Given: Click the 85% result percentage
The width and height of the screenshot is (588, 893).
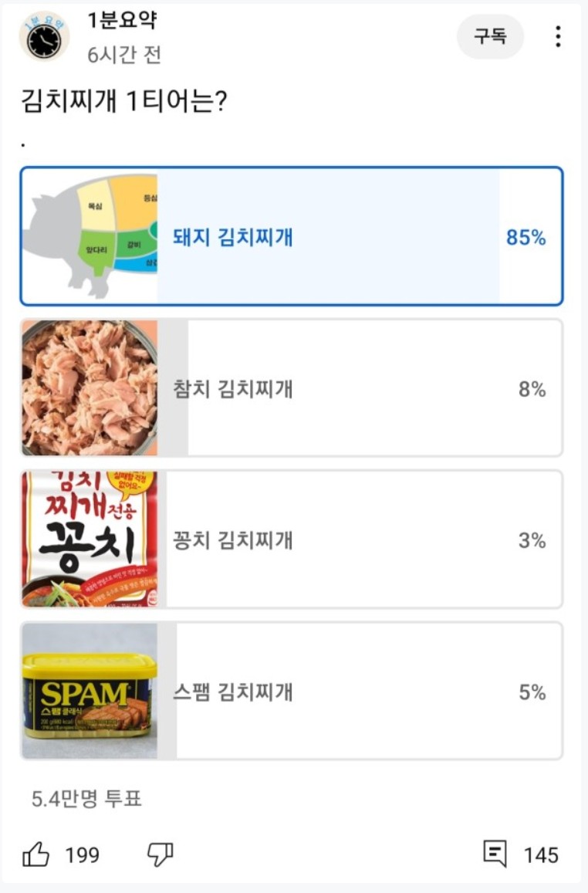Looking at the screenshot, I should [x=526, y=237].
